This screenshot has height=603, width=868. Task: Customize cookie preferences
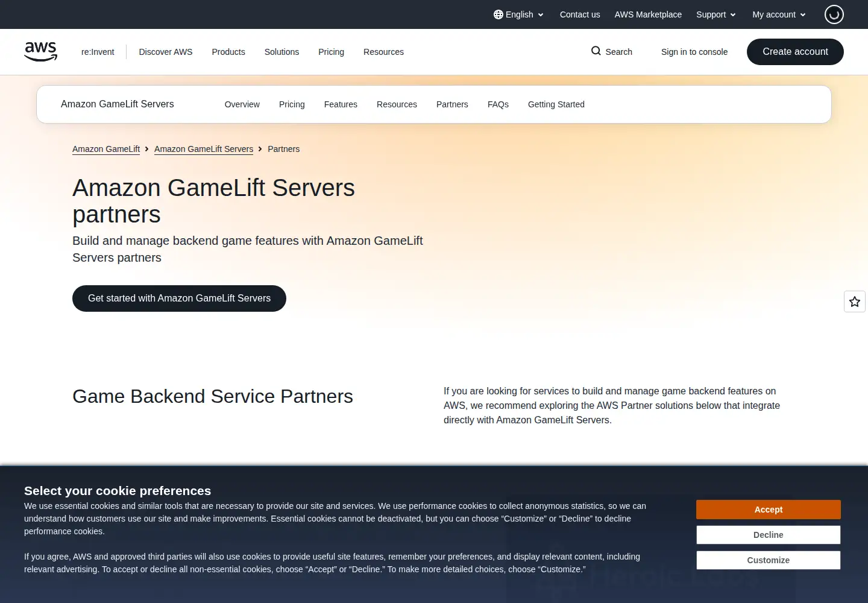(769, 560)
